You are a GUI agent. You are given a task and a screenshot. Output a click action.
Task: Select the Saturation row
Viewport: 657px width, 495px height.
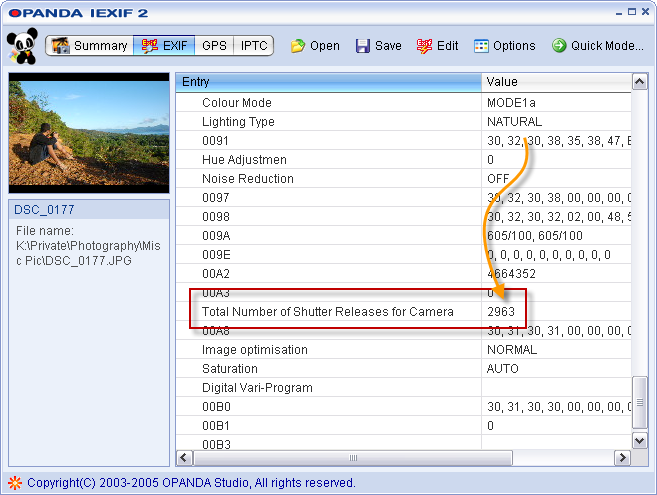click(x=404, y=369)
